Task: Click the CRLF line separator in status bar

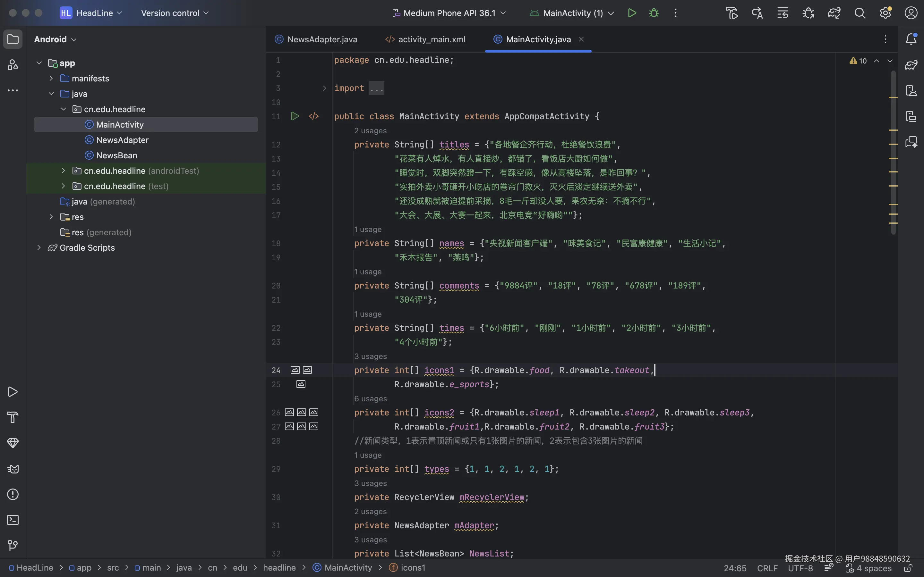Action: tap(767, 568)
